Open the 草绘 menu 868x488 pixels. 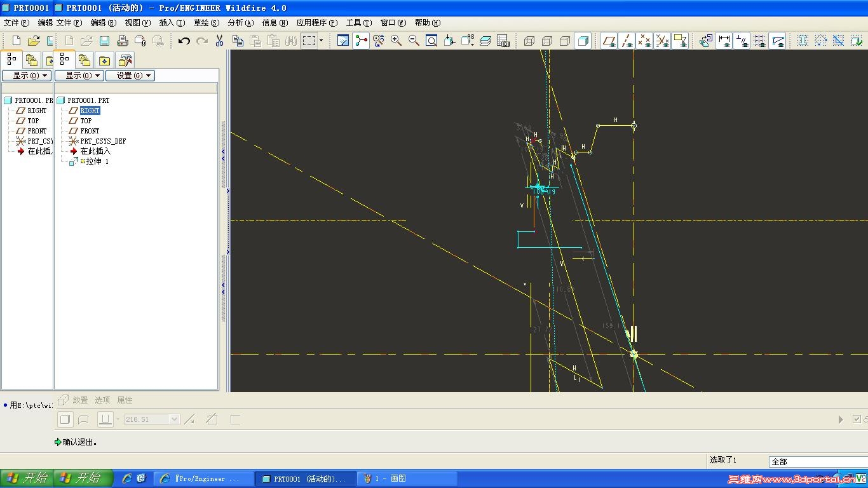pyautogui.click(x=206, y=23)
